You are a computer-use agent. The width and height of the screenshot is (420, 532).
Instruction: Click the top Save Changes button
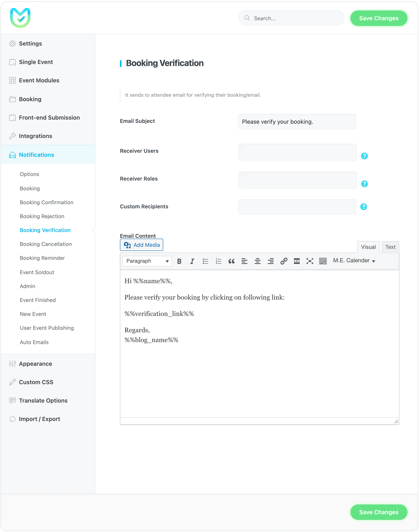pos(379,18)
